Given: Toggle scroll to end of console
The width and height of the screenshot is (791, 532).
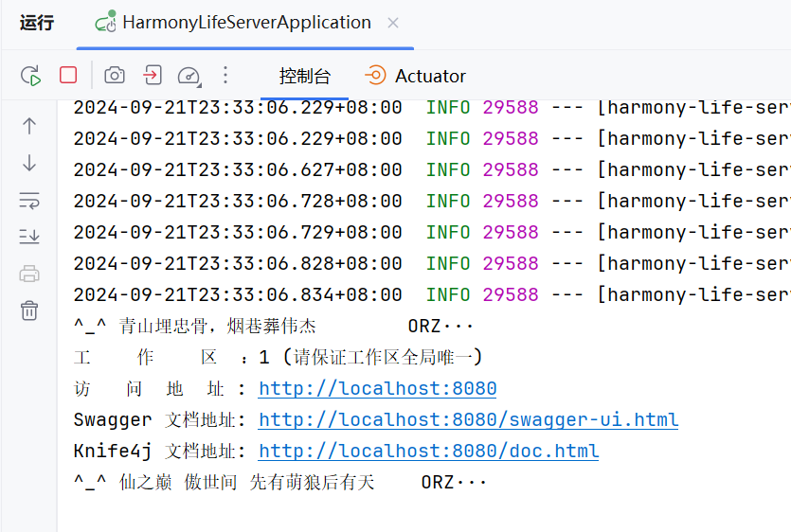Looking at the screenshot, I should tap(29, 236).
